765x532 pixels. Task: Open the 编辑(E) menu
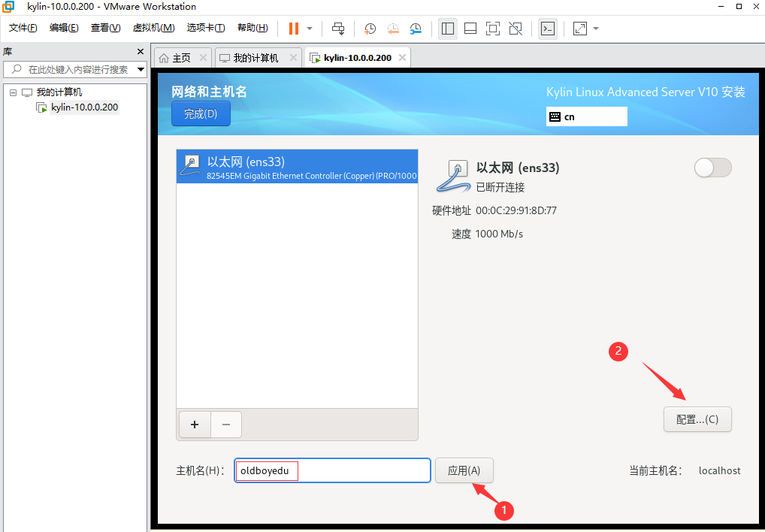coord(64,28)
